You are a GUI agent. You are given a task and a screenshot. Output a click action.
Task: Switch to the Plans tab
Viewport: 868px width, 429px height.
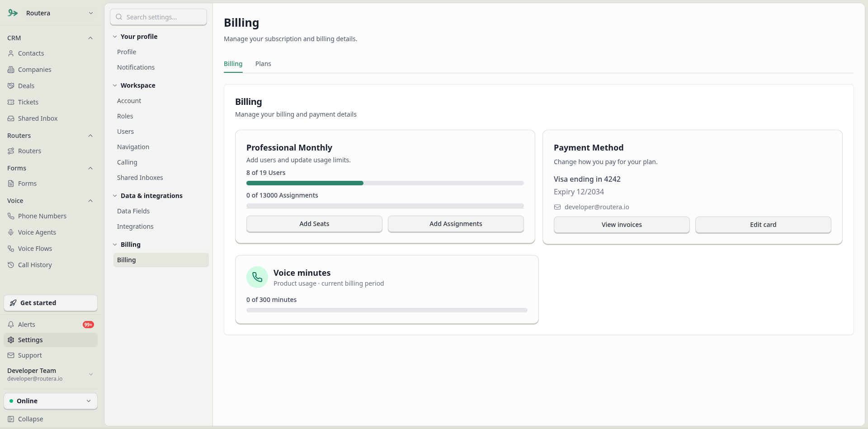pos(263,64)
